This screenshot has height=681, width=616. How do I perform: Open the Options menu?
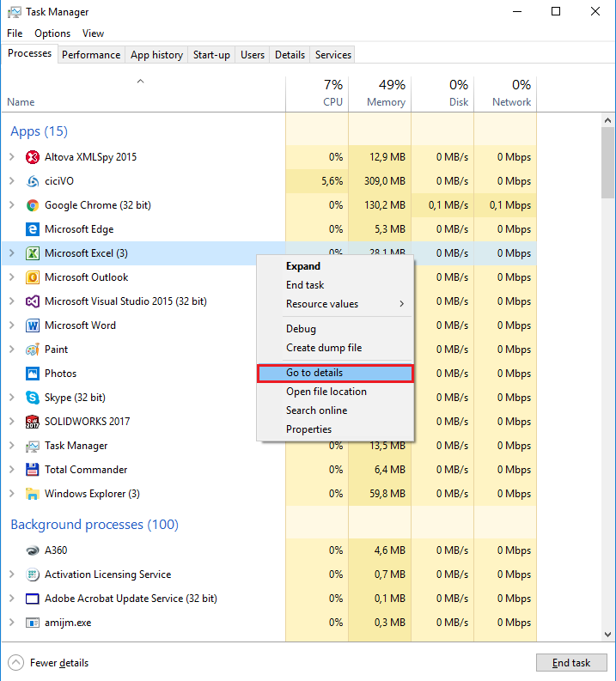coord(52,33)
